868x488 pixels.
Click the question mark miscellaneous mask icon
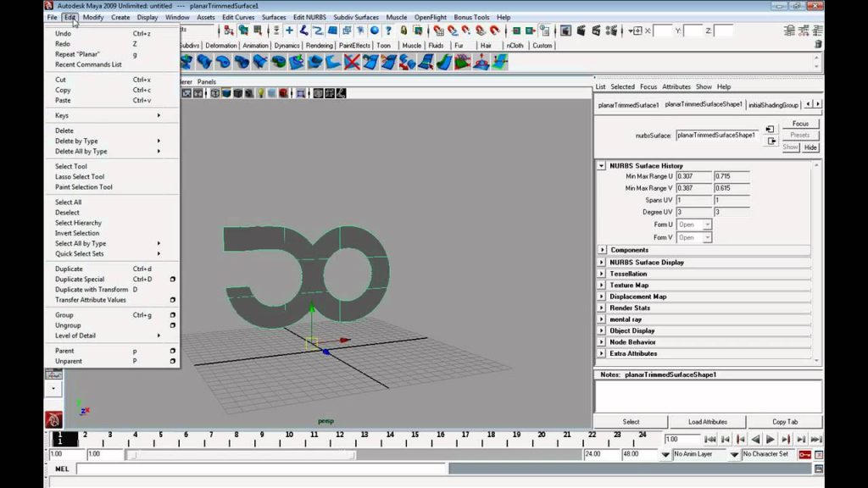click(x=388, y=30)
